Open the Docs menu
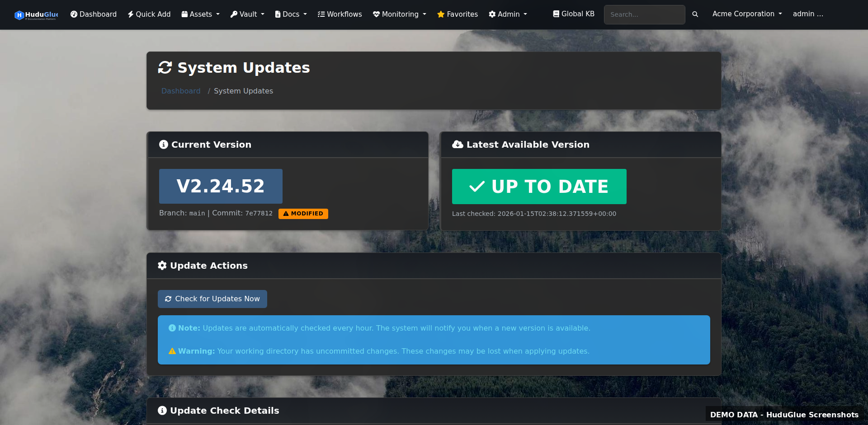The height and width of the screenshot is (425, 868). 290,14
